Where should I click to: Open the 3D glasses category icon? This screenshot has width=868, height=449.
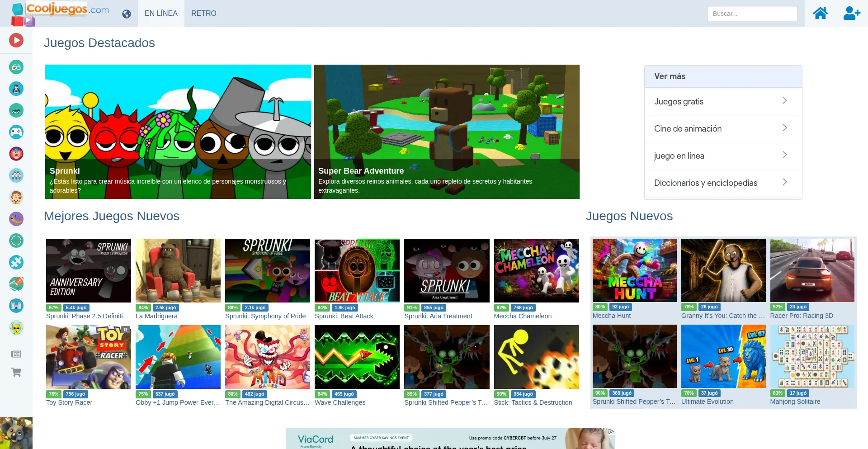click(16, 67)
